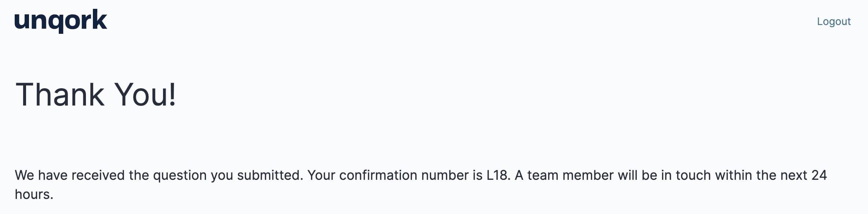Click the confirmation number L18
Image resolution: width=868 pixels, height=214 pixels.
[x=498, y=175]
